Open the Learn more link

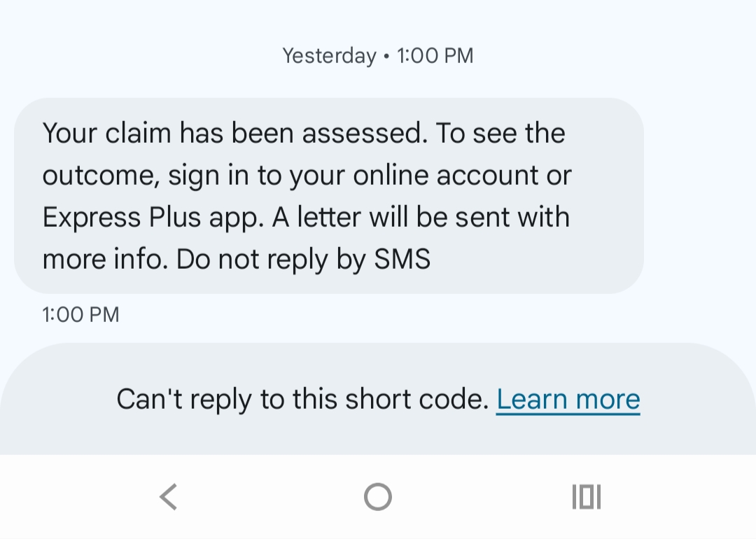568,400
